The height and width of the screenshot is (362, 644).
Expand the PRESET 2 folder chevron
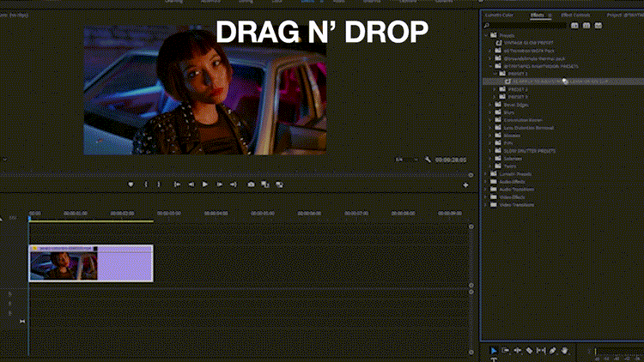[x=495, y=89]
